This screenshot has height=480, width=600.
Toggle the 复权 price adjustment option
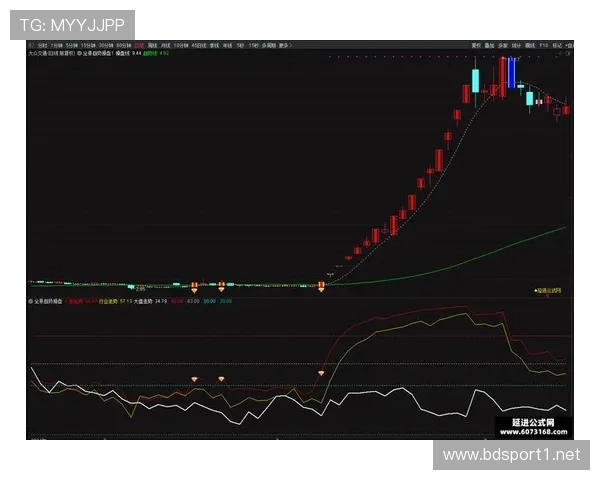(476, 45)
